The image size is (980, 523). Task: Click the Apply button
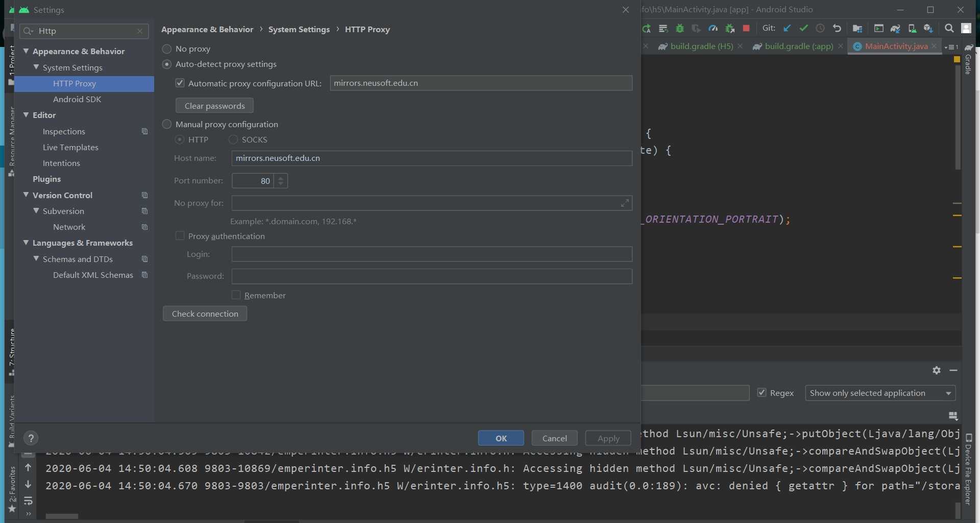(608, 438)
